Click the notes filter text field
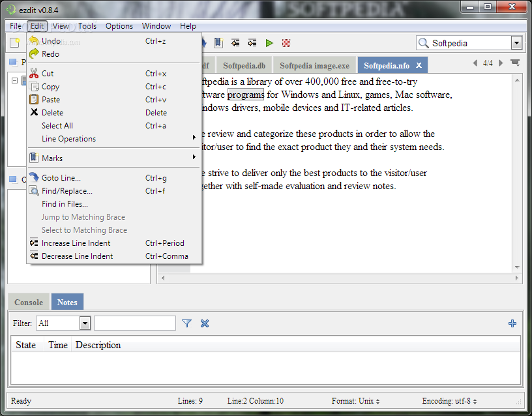 (135, 323)
